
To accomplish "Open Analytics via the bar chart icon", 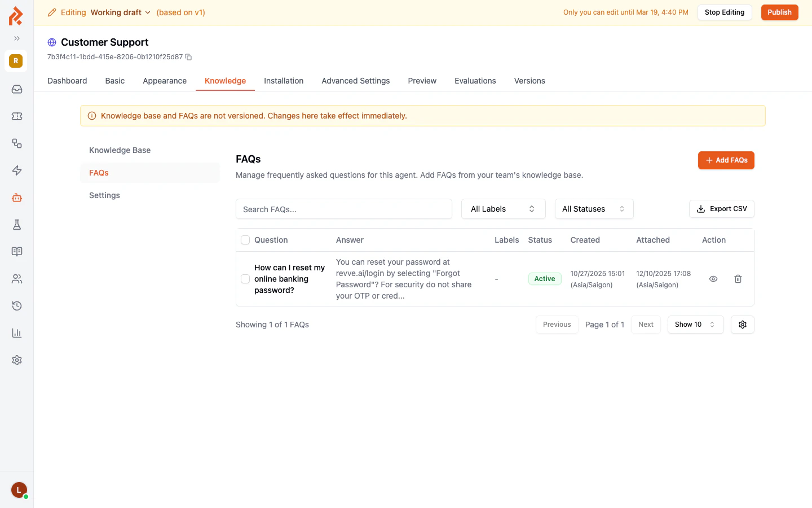I will coord(17,333).
